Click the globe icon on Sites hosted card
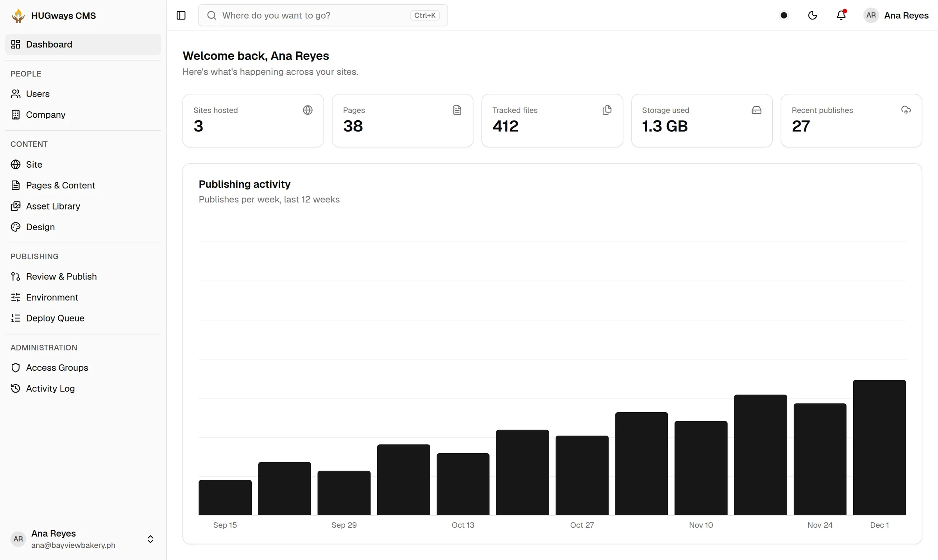Viewport: 938px width, 560px height. (x=308, y=110)
